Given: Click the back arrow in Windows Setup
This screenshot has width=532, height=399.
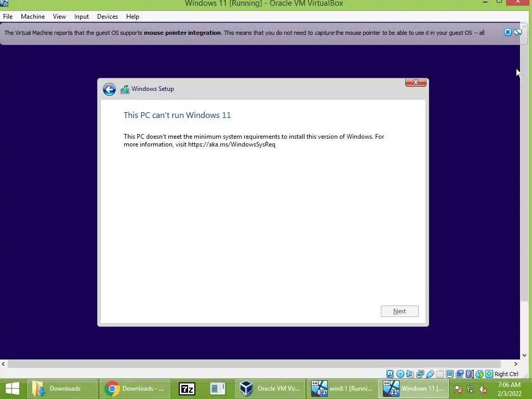Looking at the screenshot, I should pos(109,89).
